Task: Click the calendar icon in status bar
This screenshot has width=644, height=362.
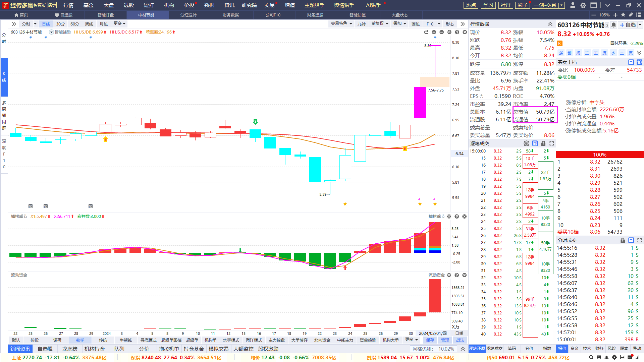Action: pos(599,358)
